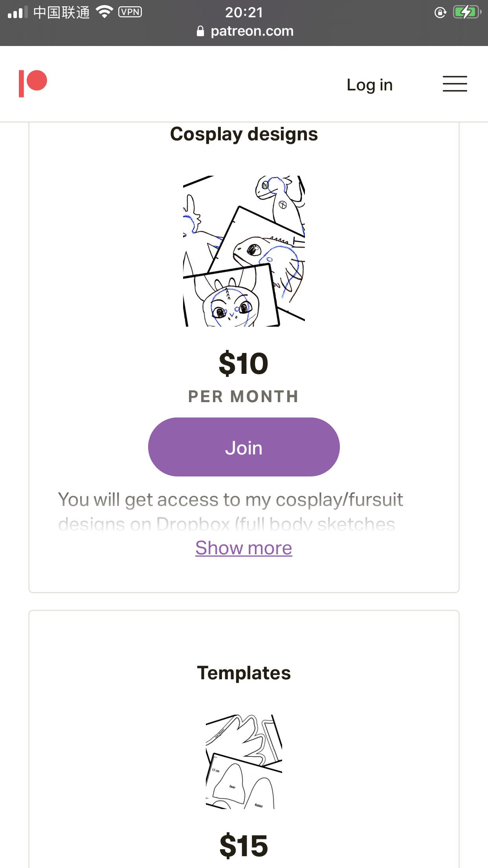
Task: Tap the 20:21 clock in status bar
Action: point(244,12)
